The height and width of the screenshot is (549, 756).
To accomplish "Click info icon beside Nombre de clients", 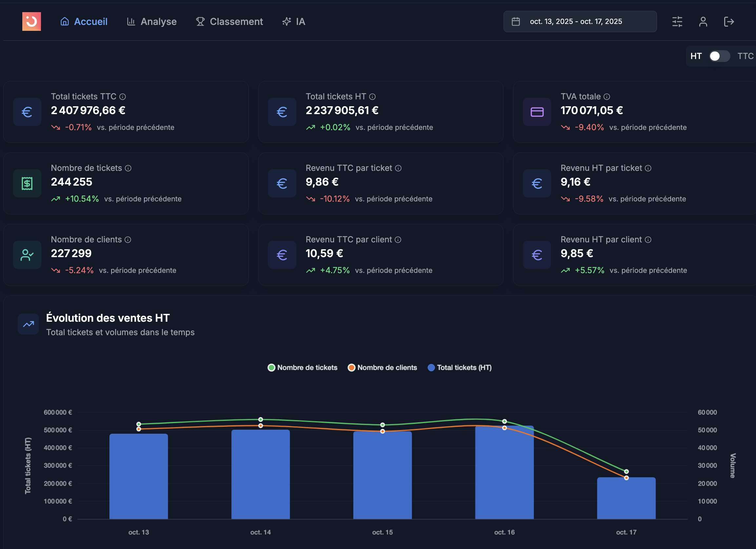I will point(128,240).
